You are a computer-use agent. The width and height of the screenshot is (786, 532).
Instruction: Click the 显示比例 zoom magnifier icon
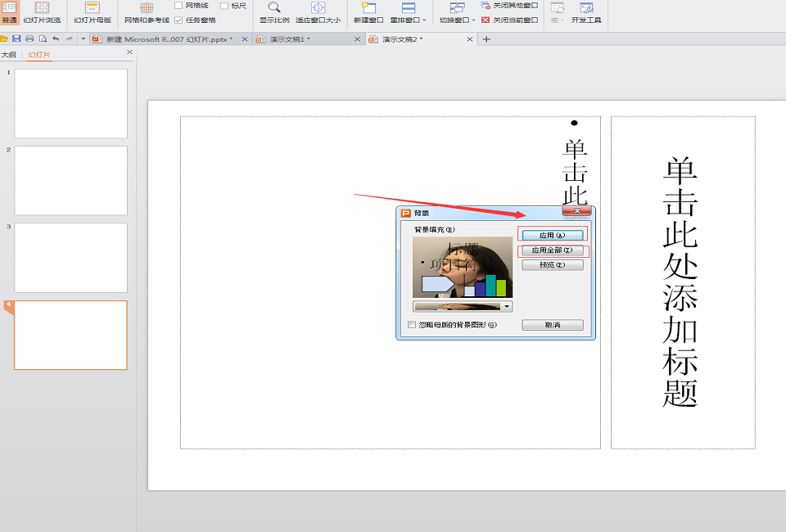(274, 7)
